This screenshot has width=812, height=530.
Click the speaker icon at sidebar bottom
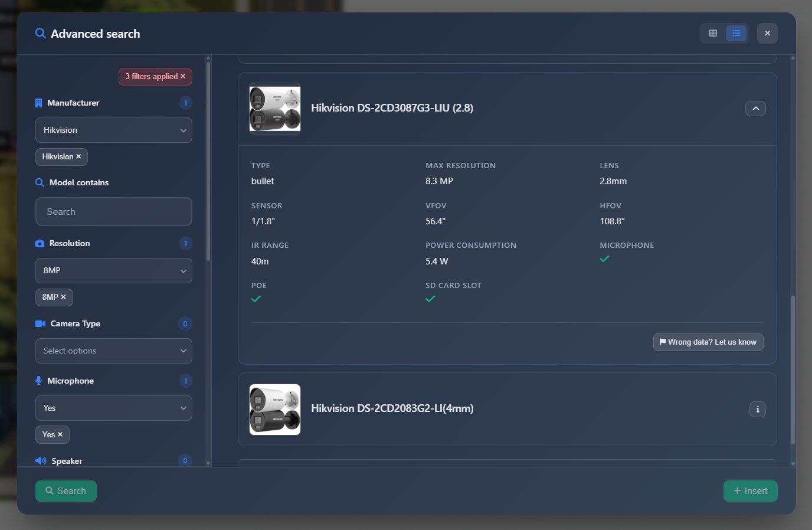(x=41, y=461)
